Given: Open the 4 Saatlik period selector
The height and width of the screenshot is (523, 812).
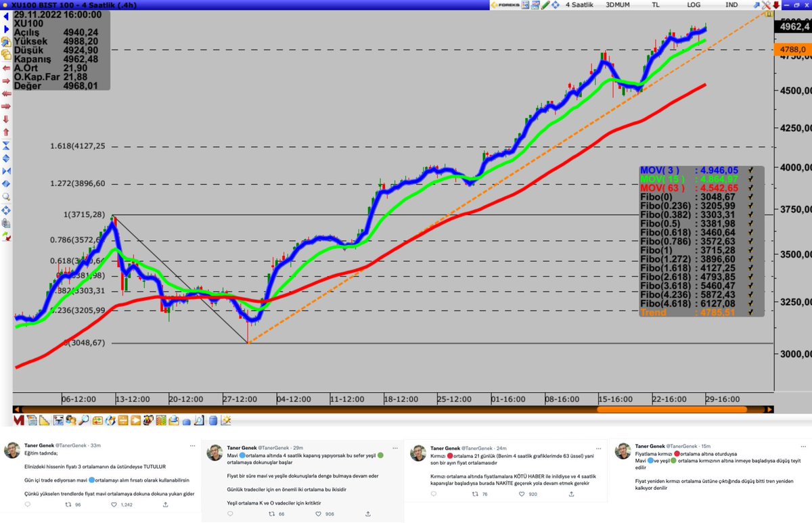Looking at the screenshot, I should click(579, 5).
